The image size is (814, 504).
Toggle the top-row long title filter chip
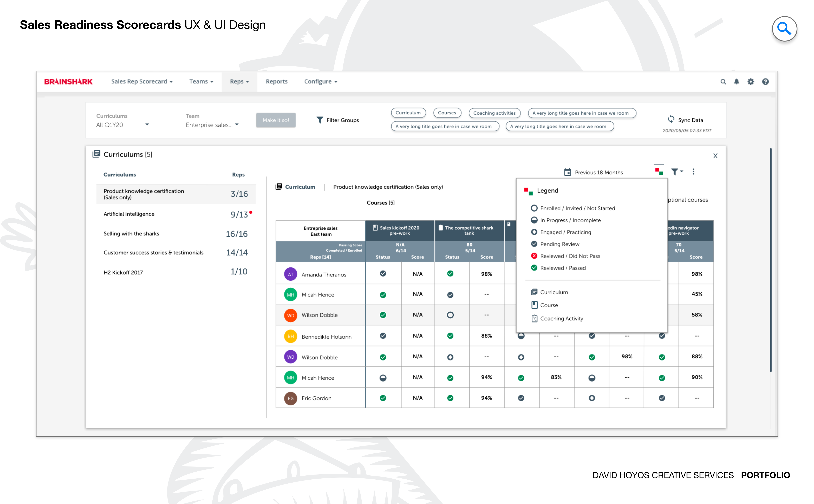[x=582, y=113]
